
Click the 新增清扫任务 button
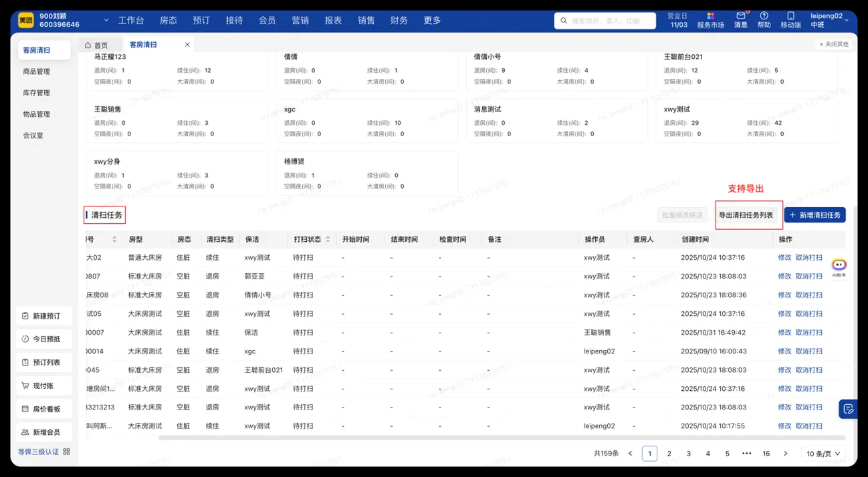point(815,214)
